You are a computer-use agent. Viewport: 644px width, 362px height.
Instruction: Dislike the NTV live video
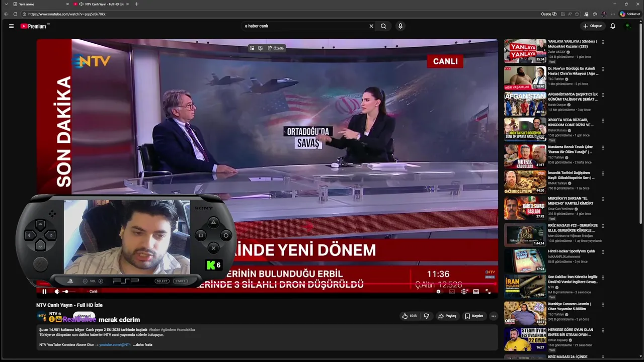pos(426,316)
